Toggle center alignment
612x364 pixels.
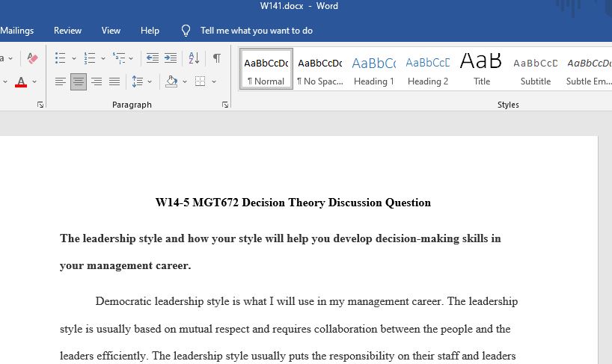coord(79,81)
